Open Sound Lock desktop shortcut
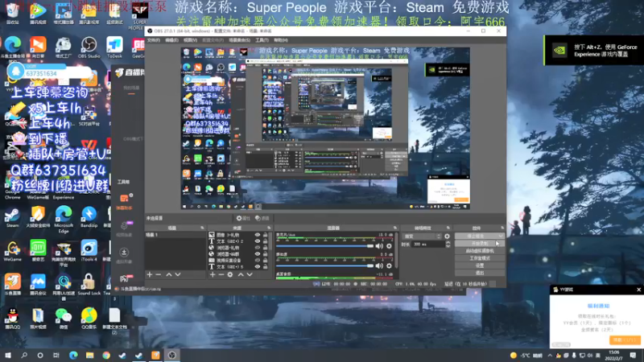Viewport: 644px width, 362px height. (89, 285)
